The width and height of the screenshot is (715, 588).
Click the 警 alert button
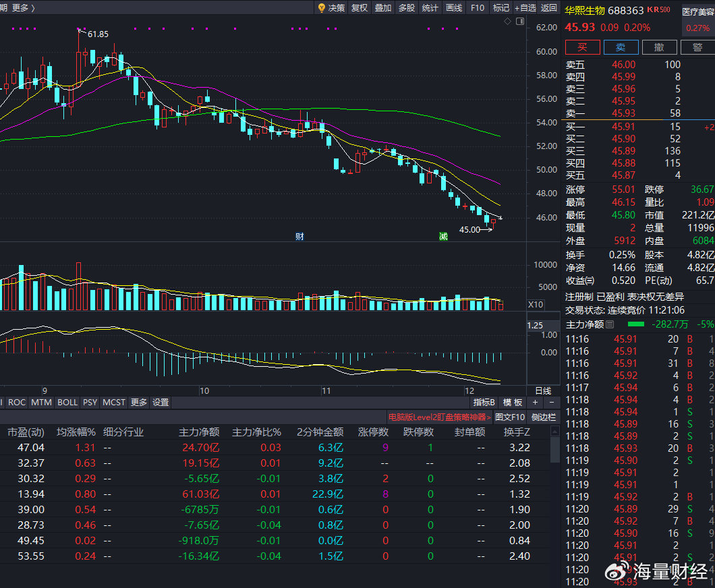click(697, 47)
